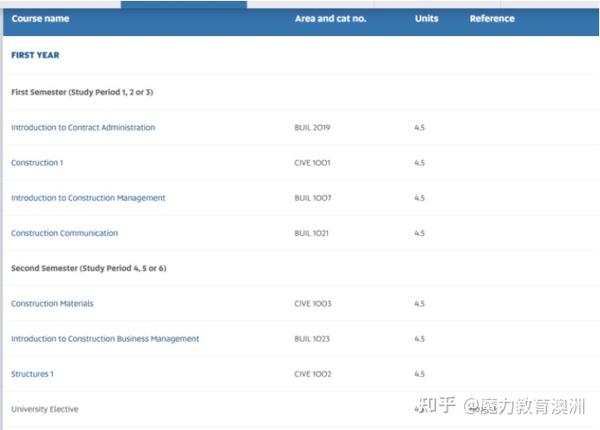Select catalogue number BUIL 1023
This screenshot has height=430, width=600.
[312, 339]
